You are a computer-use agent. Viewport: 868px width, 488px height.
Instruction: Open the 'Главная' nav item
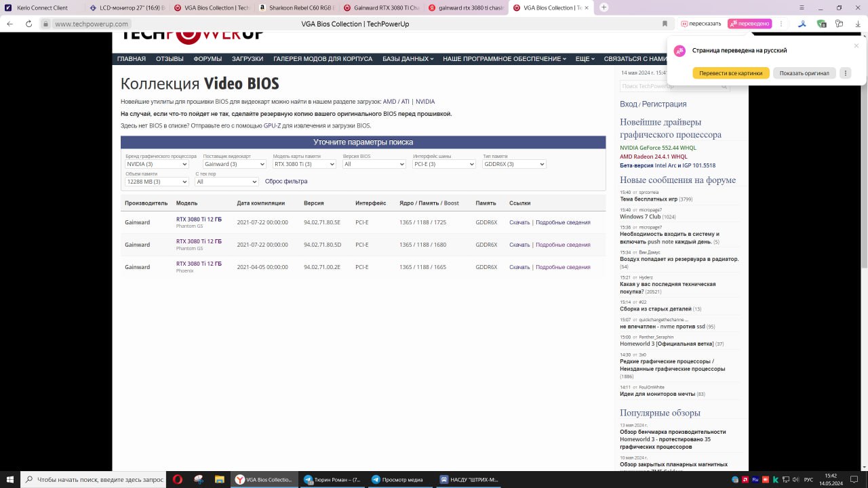132,59
